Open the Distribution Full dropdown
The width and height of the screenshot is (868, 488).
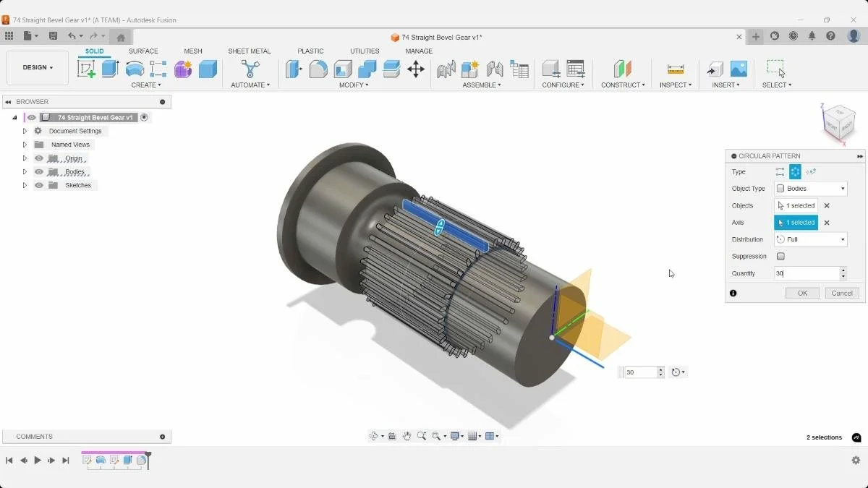point(810,239)
